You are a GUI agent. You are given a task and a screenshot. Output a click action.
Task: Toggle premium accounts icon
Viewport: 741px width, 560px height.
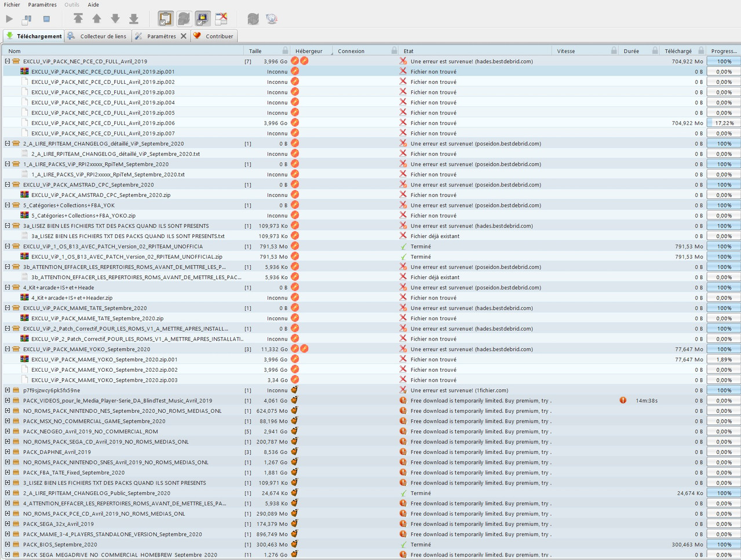(202, 19)
